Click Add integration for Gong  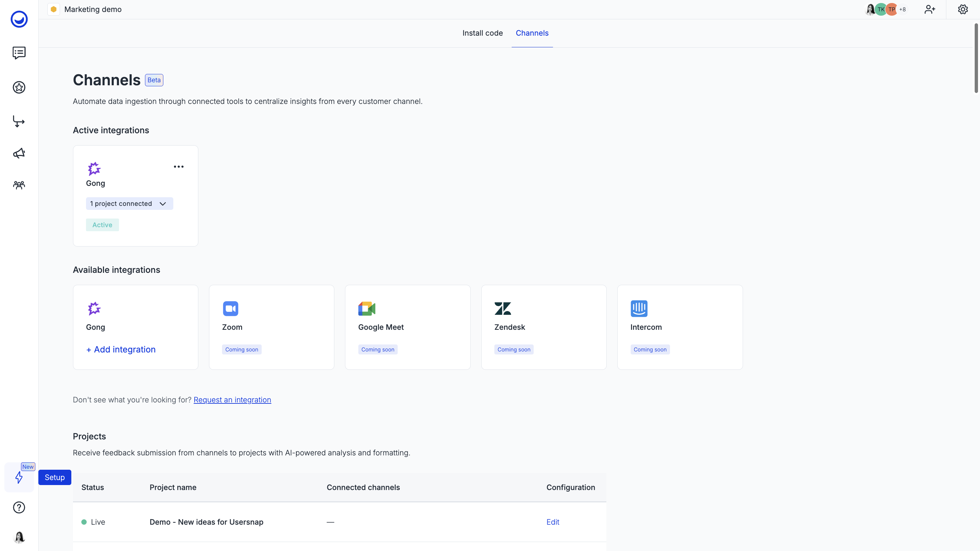click(x=121, y=349)
